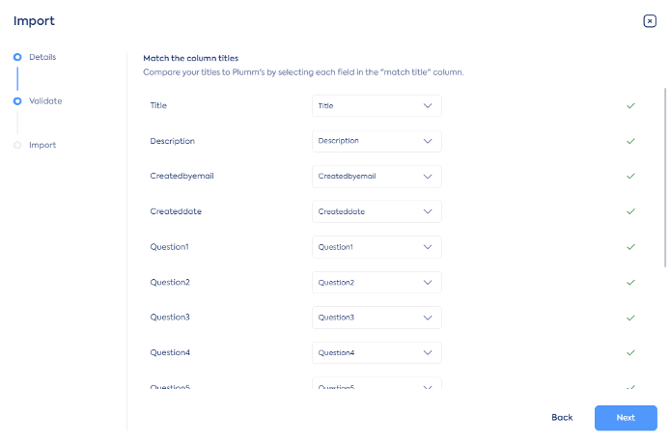Click the Back button
670x444 pixels.
(562, 418)
